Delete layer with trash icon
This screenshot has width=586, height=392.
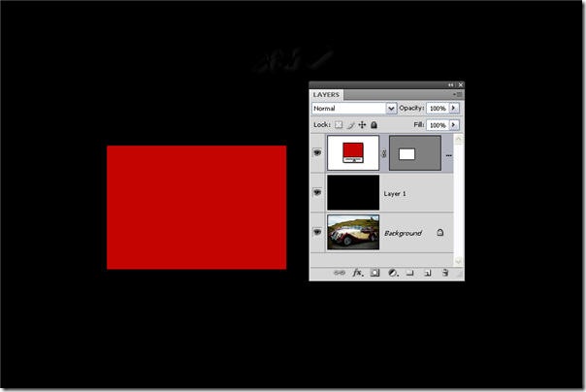pyautogui.click(x=445, y=273)
